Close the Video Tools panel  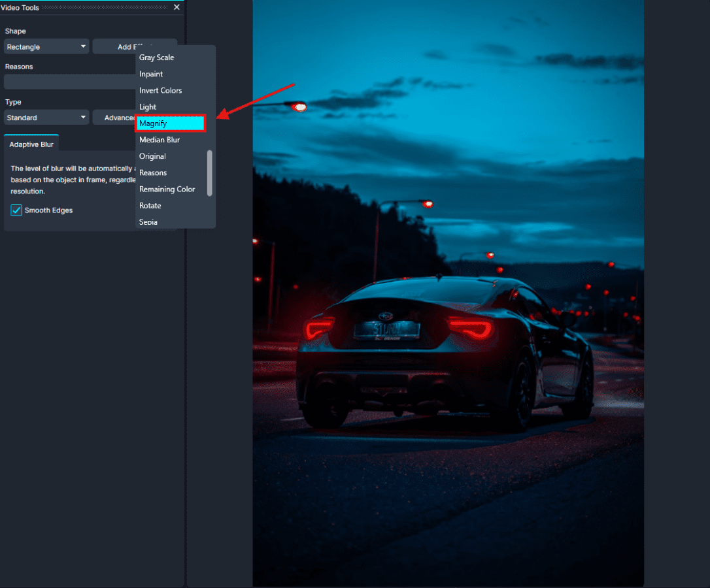(177, 7)
